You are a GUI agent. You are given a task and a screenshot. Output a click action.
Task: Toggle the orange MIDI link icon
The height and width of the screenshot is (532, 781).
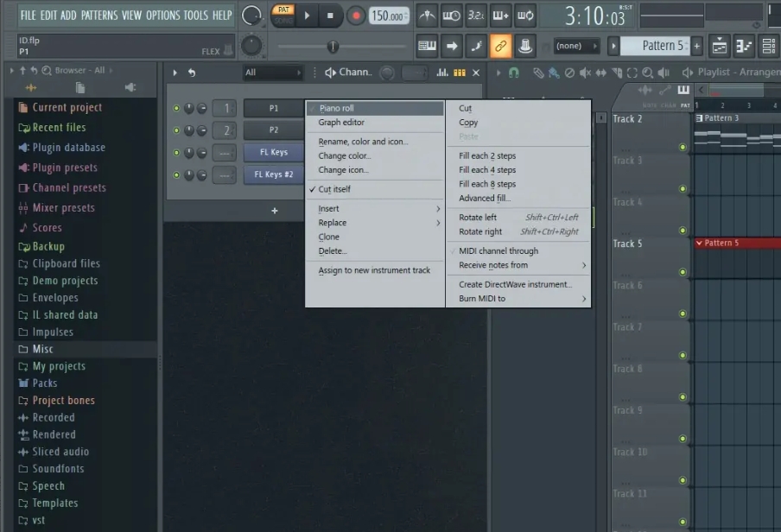(501, 45)
